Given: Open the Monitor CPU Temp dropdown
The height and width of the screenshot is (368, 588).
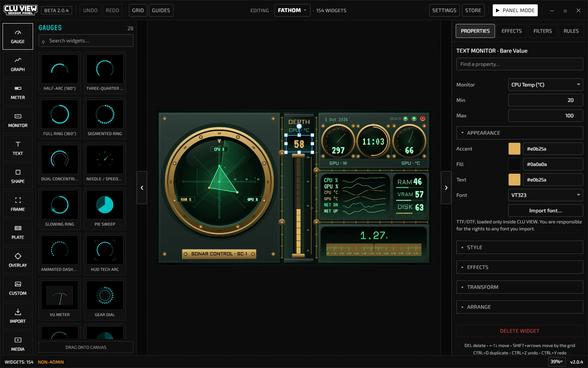Looking at the screenshot, I should [545, 85].
